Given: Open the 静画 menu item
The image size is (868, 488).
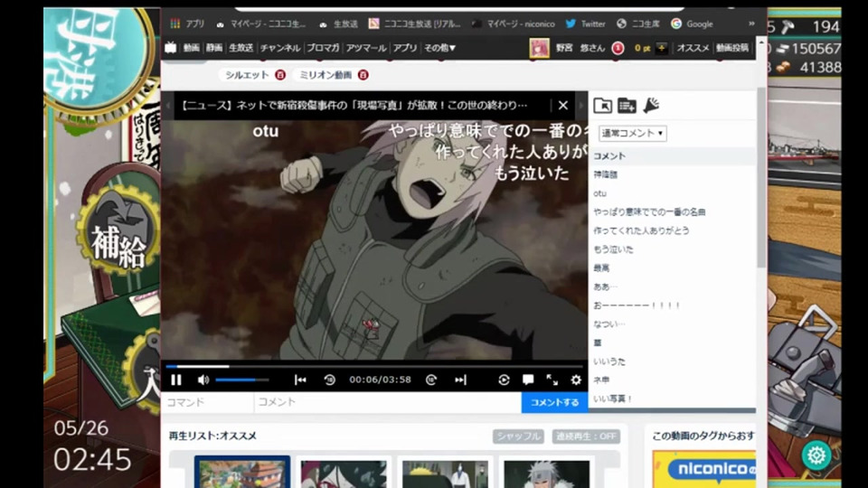Looking at the screenshot, I should 214,48.
